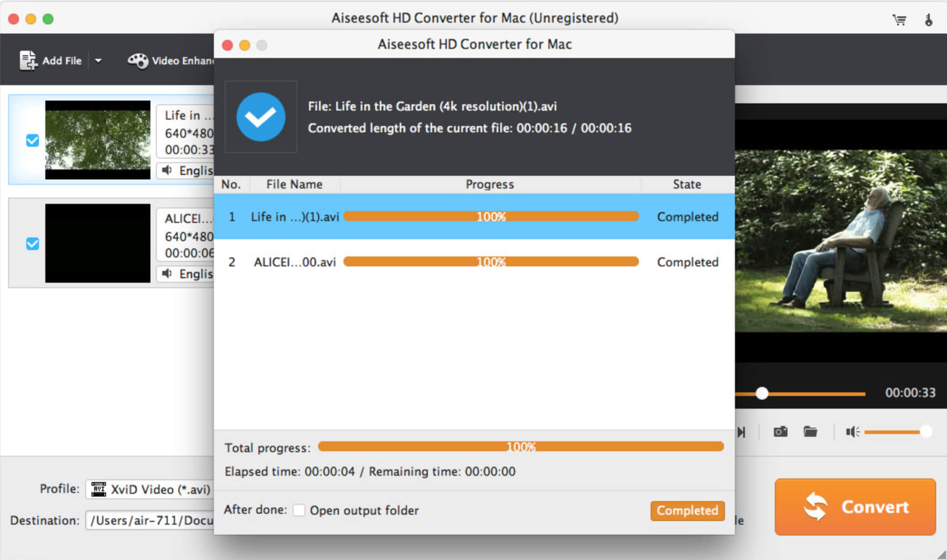947x560 pixels.
Task: Click the shopping cart icon top right
Action: 900,19
